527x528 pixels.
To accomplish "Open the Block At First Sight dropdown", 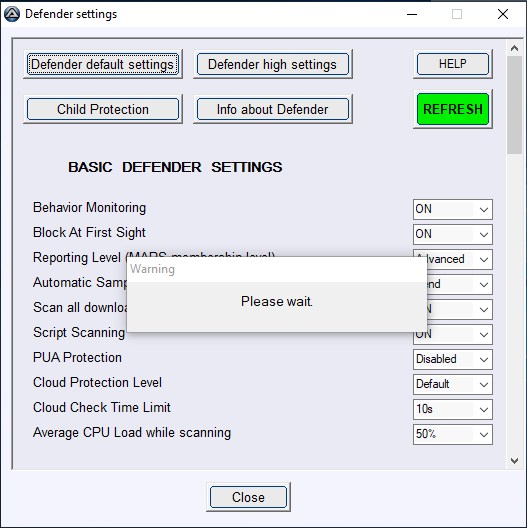I will tap(453, 234).
